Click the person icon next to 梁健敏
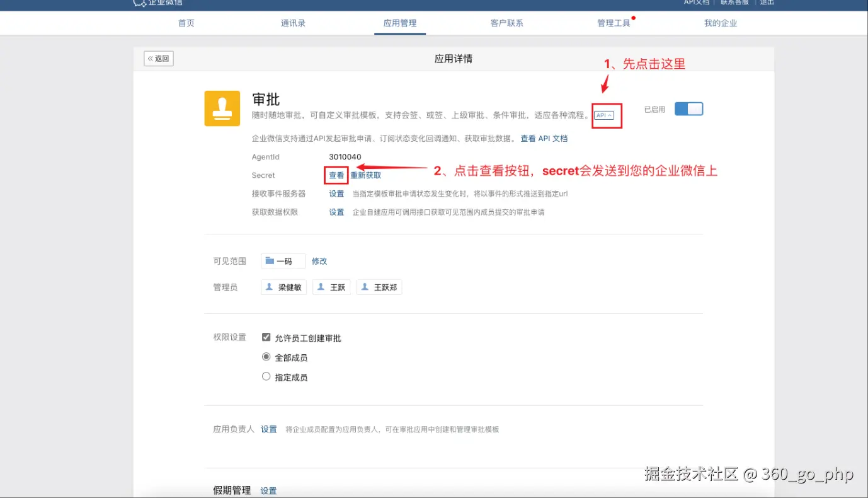The height and width of the screenshot is (498, 868). (x=270, y=287)
